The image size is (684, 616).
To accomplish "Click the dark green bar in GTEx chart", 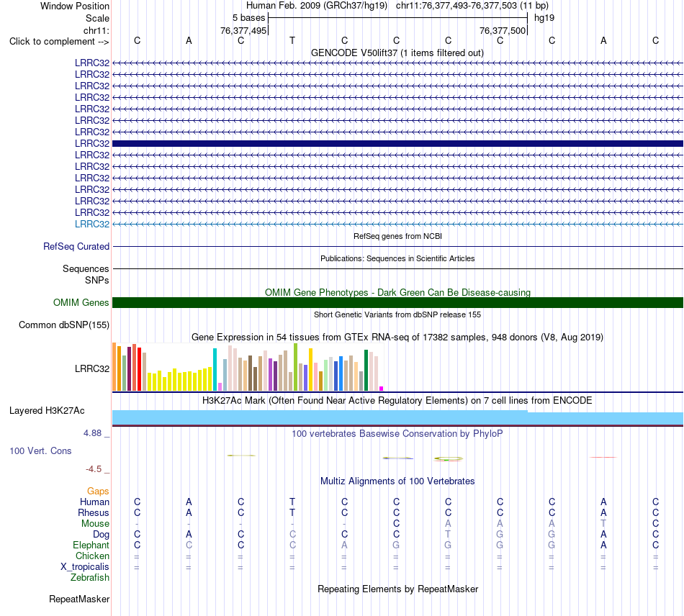I will (366, 370).
